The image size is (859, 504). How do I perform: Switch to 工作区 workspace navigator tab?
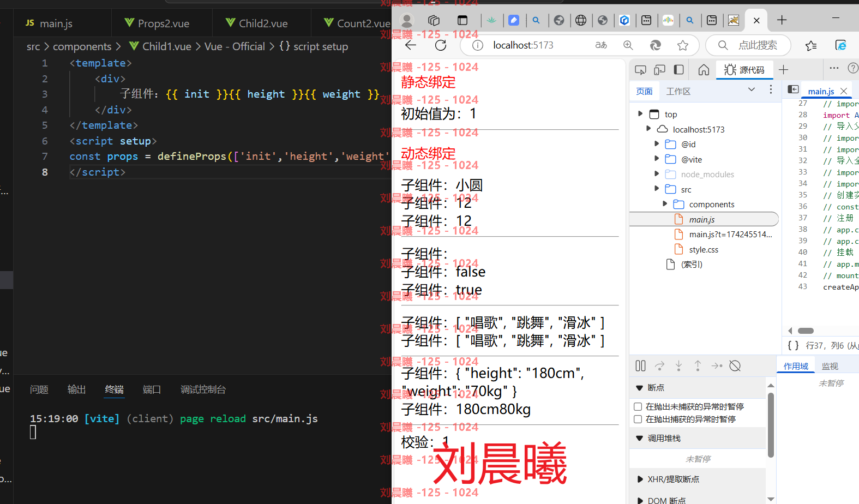(678, 91)
